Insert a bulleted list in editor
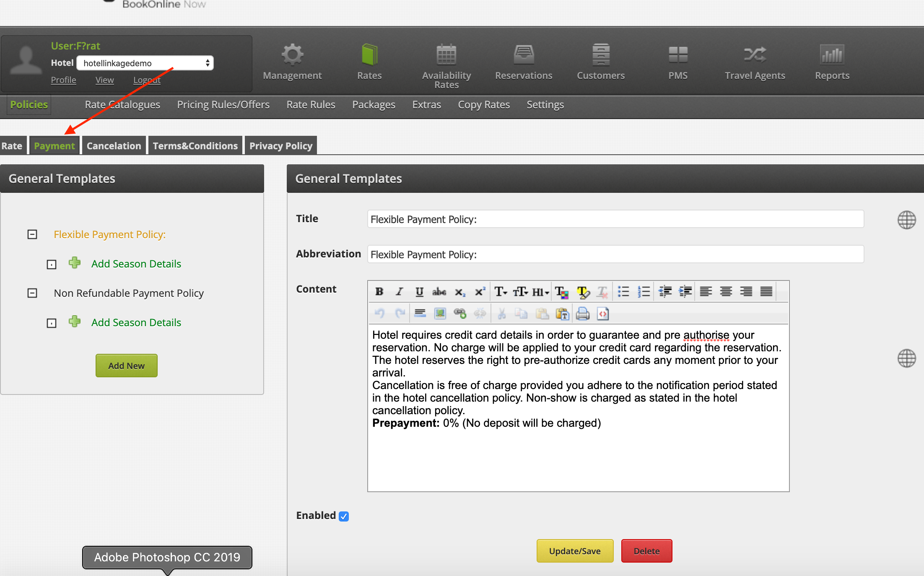The image size is (924, 576). [623, 292]
